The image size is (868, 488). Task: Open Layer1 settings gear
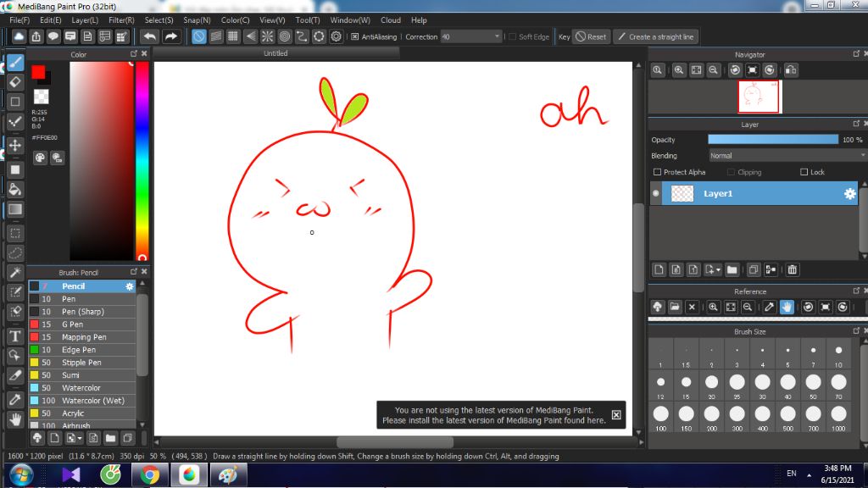[x=849, y=194]
